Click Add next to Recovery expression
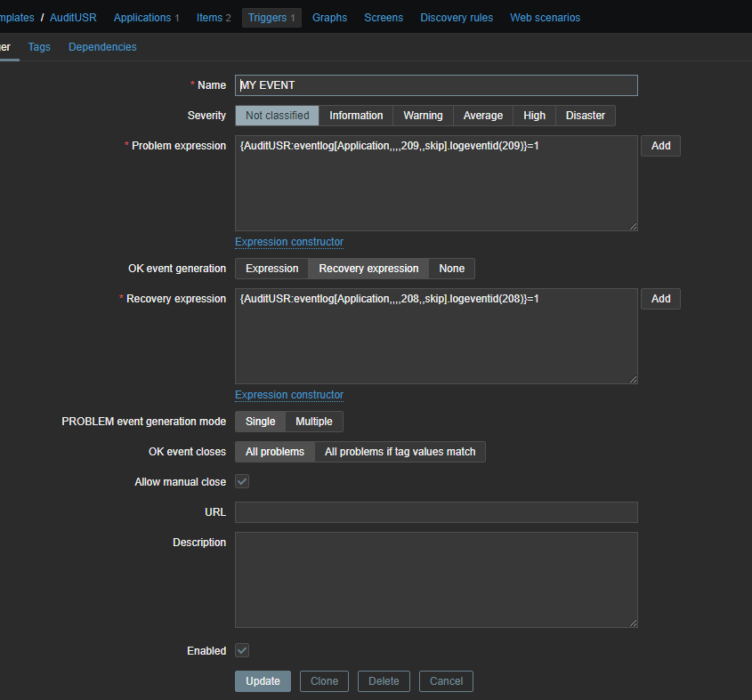This screenshot has height=700, width=752. pos(660,299)
